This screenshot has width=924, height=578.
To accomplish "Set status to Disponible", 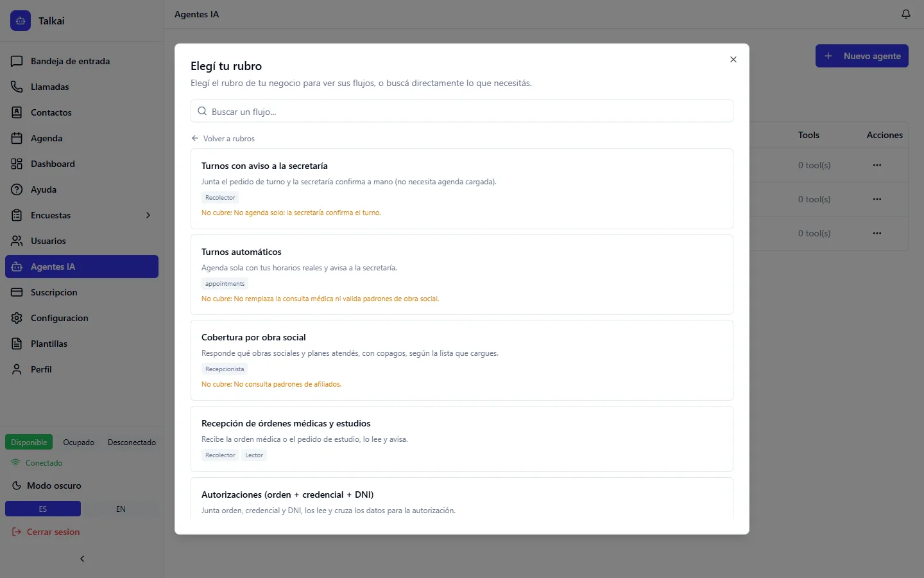I will click(29, 442).
